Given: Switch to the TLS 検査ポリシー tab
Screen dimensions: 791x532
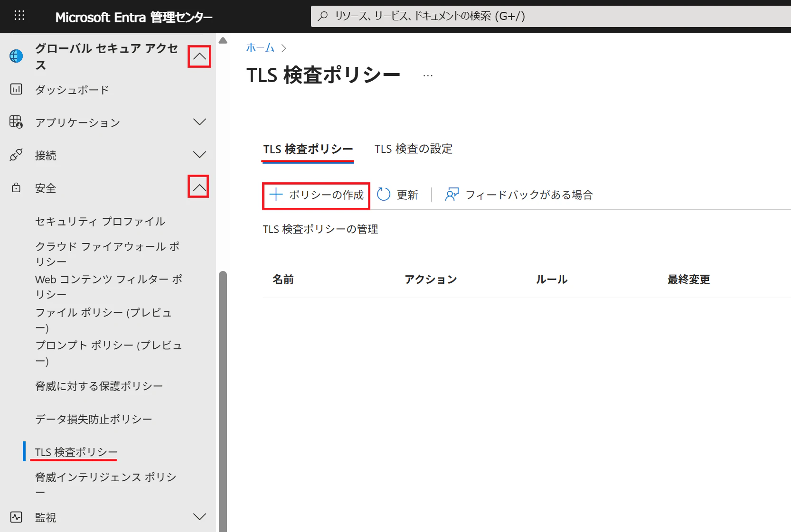Looking at the screenshot, I should (308, 149).
